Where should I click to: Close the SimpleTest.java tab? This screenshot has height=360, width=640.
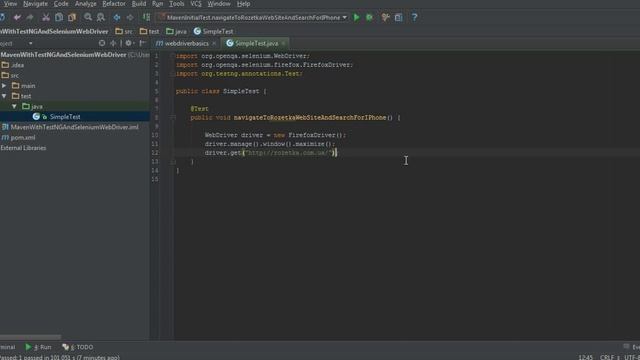pyautogui.click(x=283, y=43)
